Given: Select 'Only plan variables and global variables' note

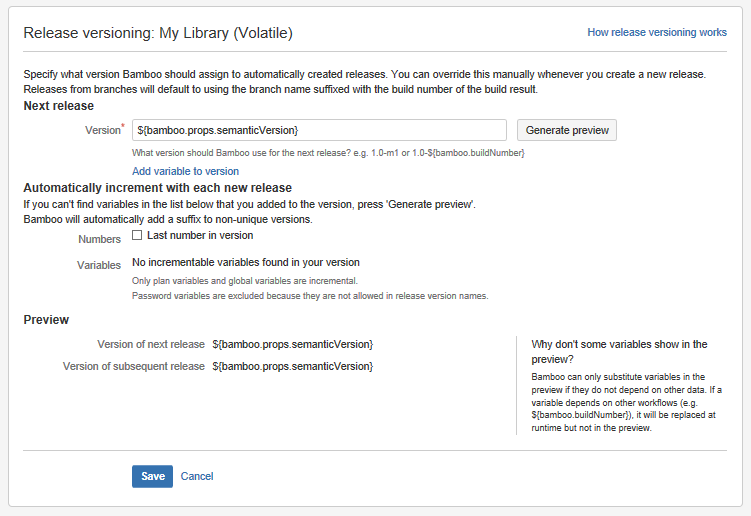Looking at the screenshot, I should click(245, 281).
